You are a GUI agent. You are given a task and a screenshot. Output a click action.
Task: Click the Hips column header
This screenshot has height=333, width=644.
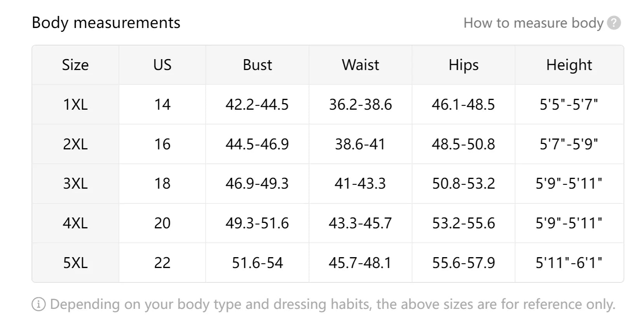(464, 65)
